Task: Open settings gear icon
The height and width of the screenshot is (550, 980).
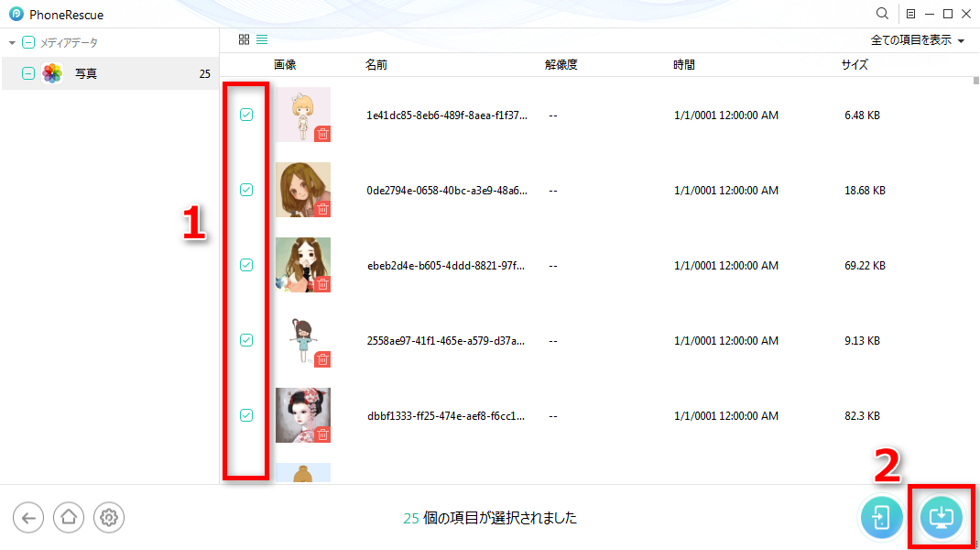Action: [x=109, y=518]
